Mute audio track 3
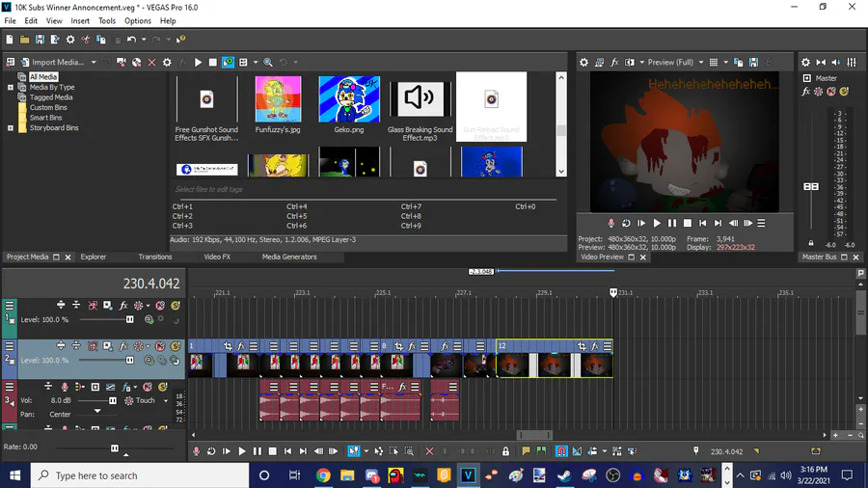Screen dimensions: 868x488 tap(148, 387)
